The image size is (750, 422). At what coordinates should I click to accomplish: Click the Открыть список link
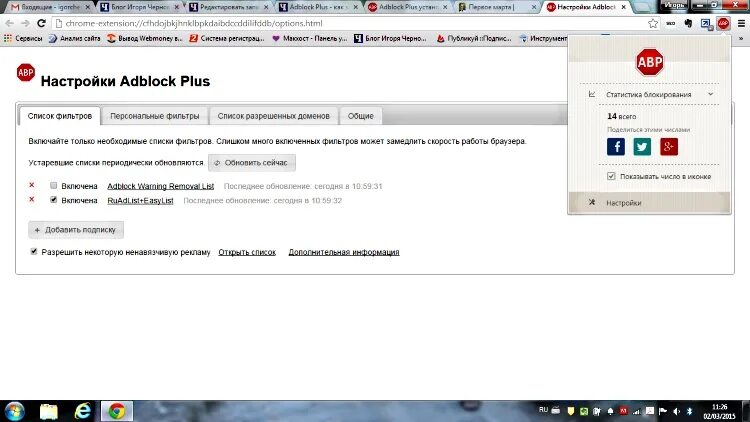coord(247,252)
